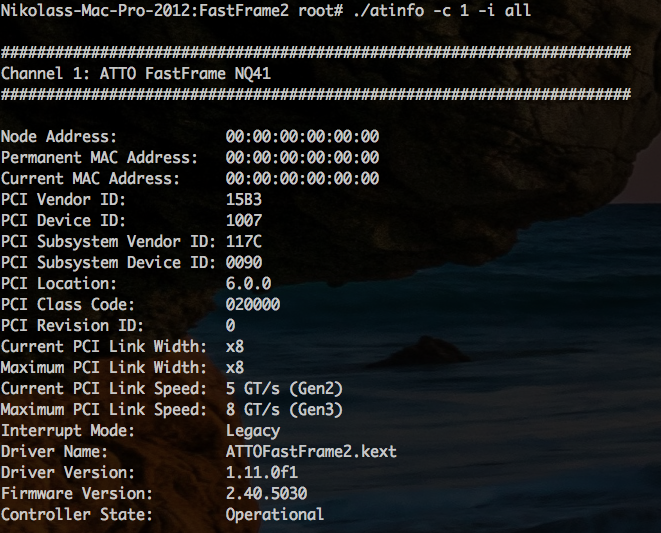Click the 'Current MAC Address:' label
This screenshot has height=533, width=661.
90,179
